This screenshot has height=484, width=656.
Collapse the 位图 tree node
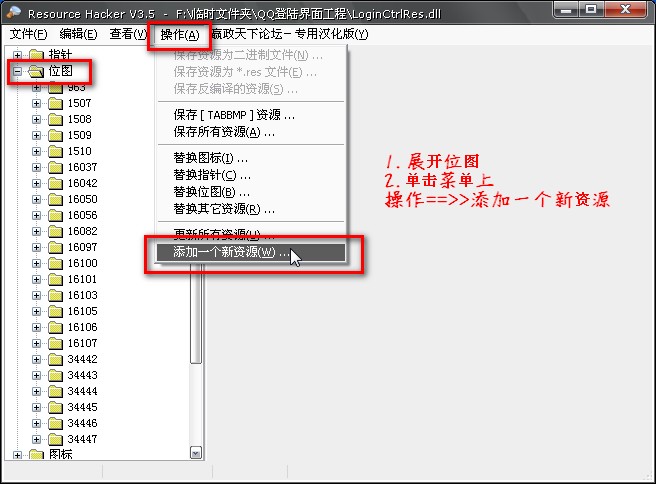(x=17, y=71)
